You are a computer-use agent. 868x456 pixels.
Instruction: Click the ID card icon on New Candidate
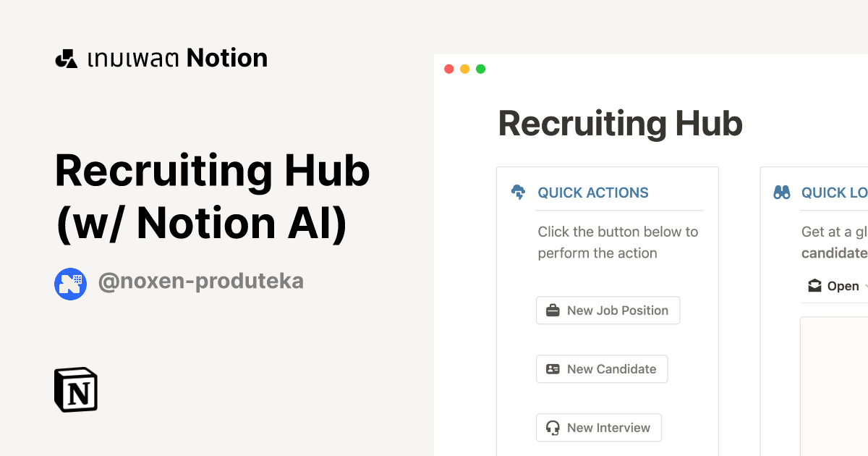pyautogui.click(x=552, y=368)
